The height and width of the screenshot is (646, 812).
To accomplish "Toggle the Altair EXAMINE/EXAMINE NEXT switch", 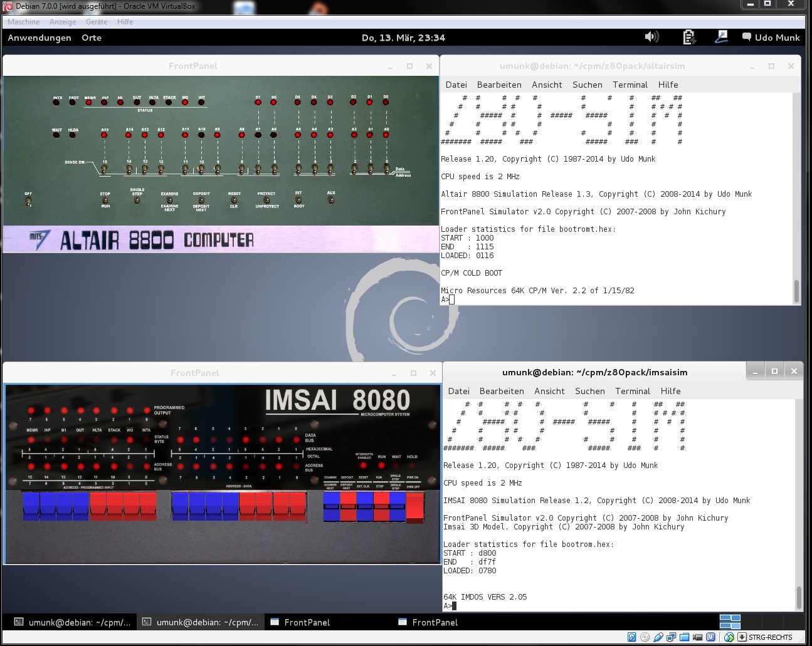I will coord(169,201).
